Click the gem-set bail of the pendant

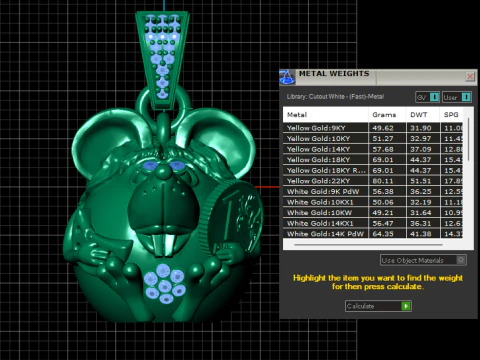162,60
